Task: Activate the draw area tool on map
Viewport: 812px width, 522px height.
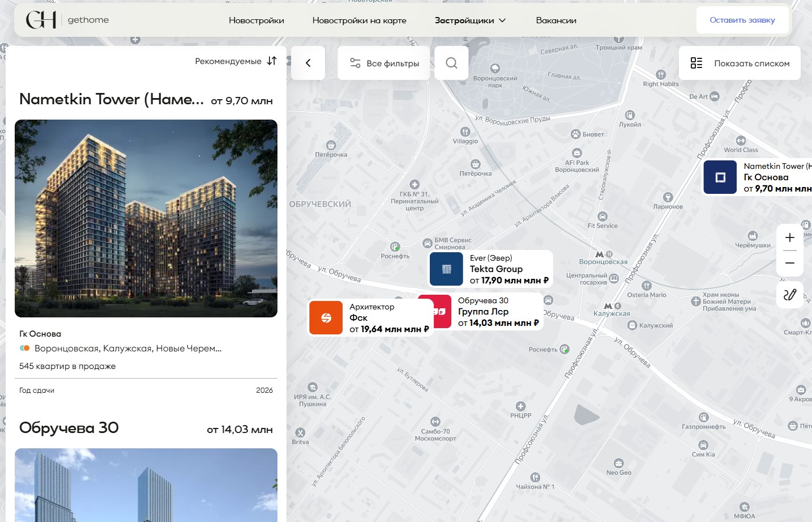Action: tap(790, 295)
